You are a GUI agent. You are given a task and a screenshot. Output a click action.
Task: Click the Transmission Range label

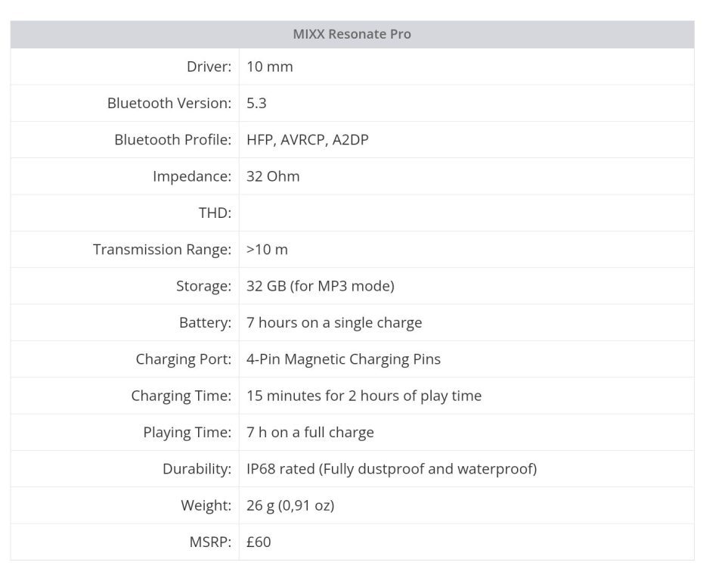[162, 250]
